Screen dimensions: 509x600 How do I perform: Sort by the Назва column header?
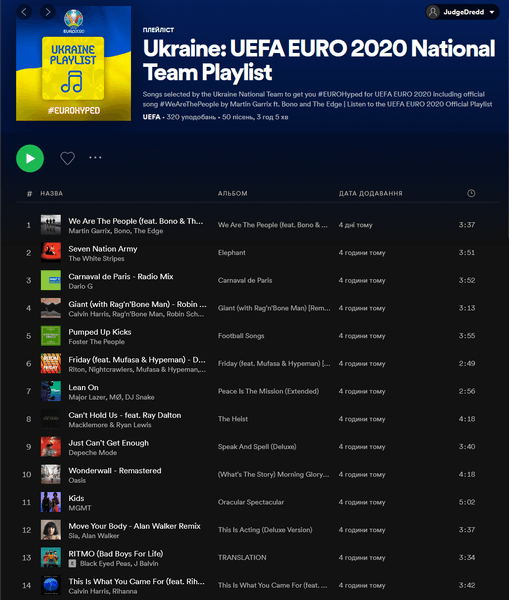coord(52,194)
